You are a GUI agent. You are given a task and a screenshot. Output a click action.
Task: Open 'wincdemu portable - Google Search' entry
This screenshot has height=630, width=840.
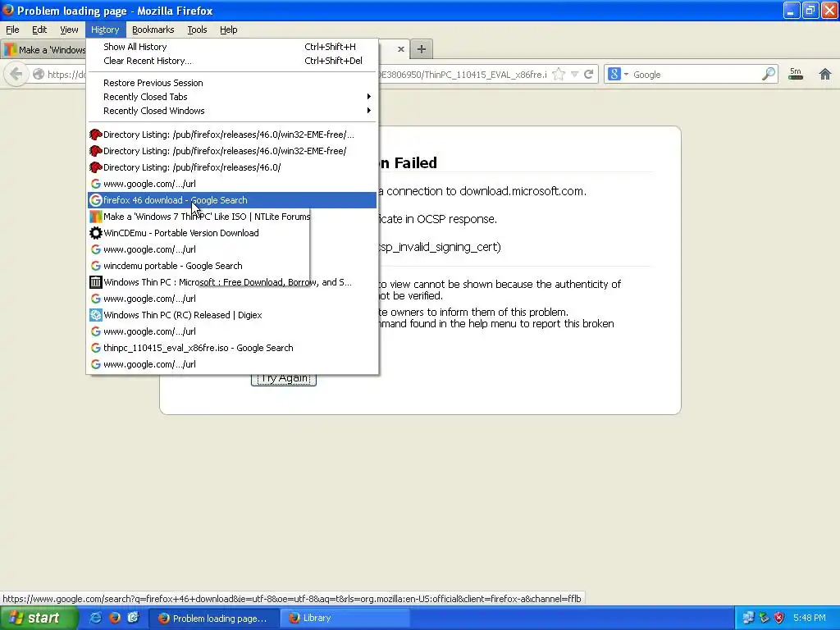232,266
